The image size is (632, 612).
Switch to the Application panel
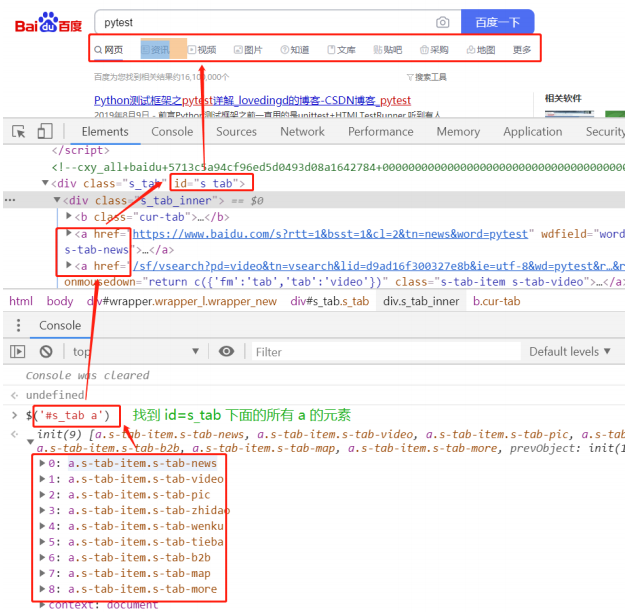(x=532, y=131)
